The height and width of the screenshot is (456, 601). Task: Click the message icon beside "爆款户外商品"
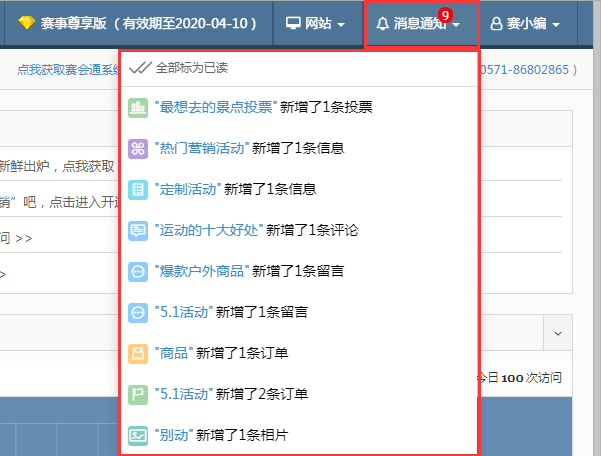[138, 271]
